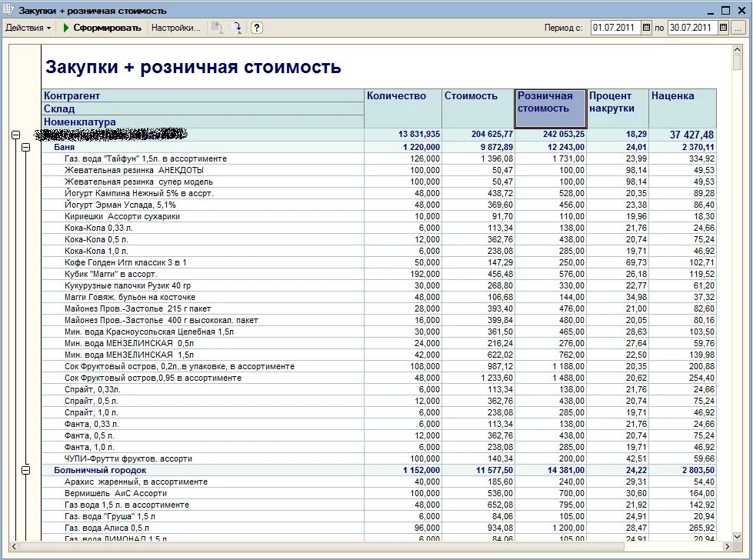Click the end date field 30.07.2011
This screenshot has height=560, width=753.
point(692,28)
